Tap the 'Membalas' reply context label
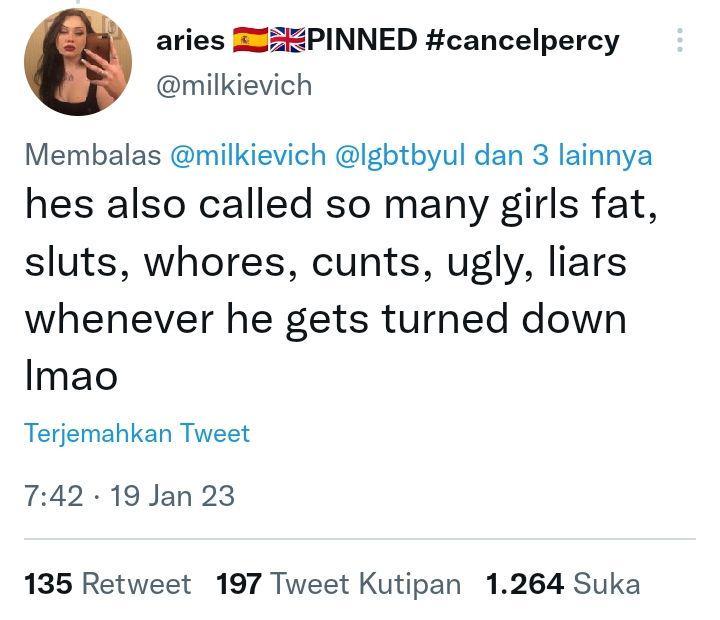This screenshot has width=720, height=620. [93, 155]
